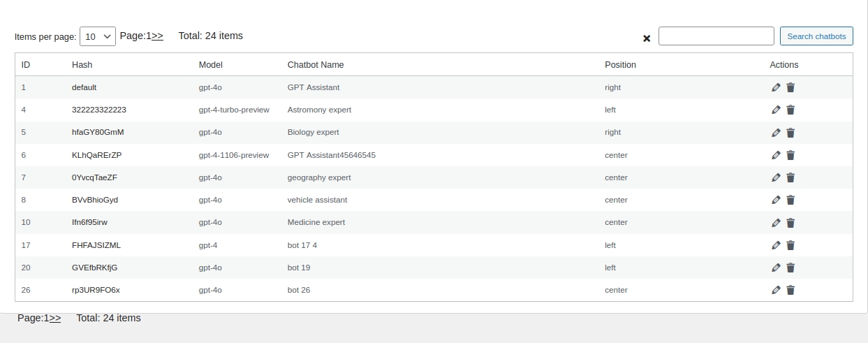Go to next page via top >> link
The width and height of the screenshot is (868, 343).
pos(157,36)
